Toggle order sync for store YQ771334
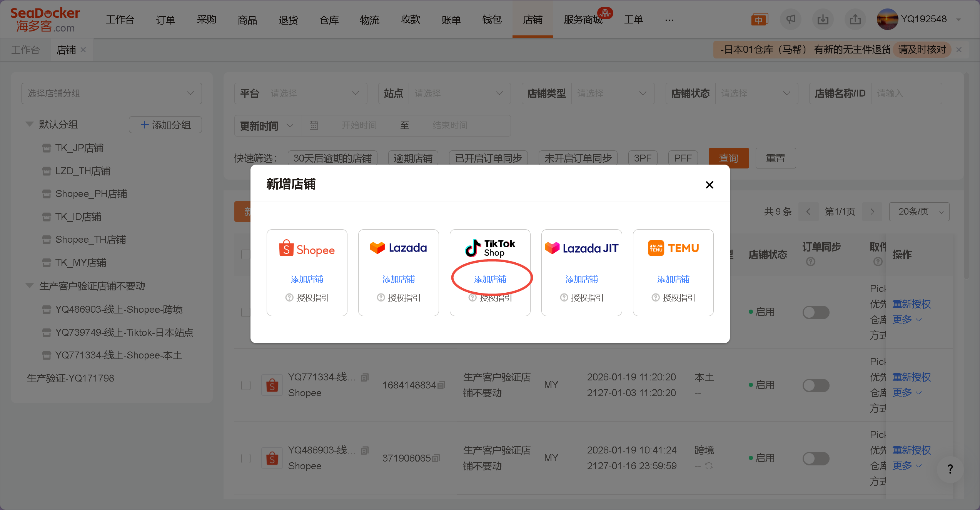The width and height of the screenshot is (980, 510). [816, 385]
